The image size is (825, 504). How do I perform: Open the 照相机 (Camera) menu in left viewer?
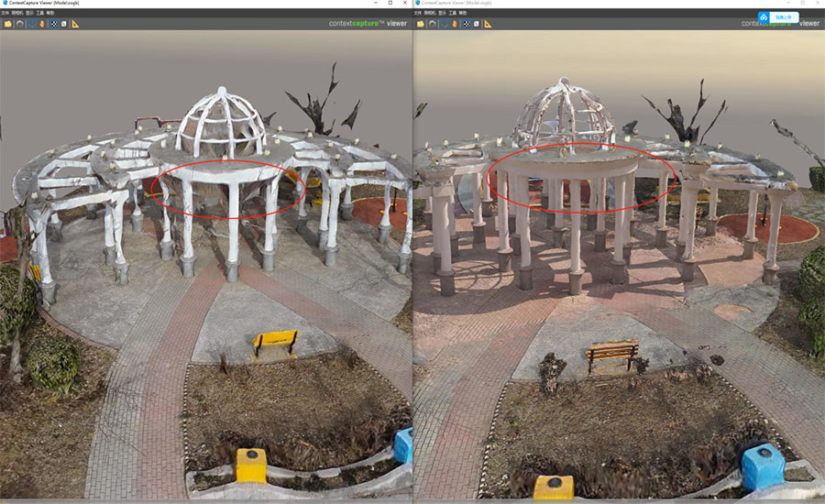(16, 14)
